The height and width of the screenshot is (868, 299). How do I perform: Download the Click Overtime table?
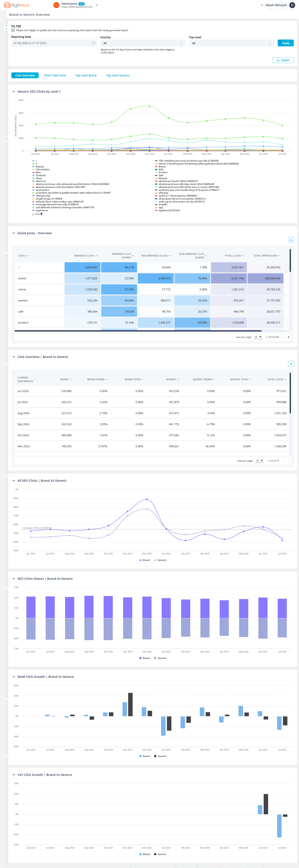[x=291, y=364]
